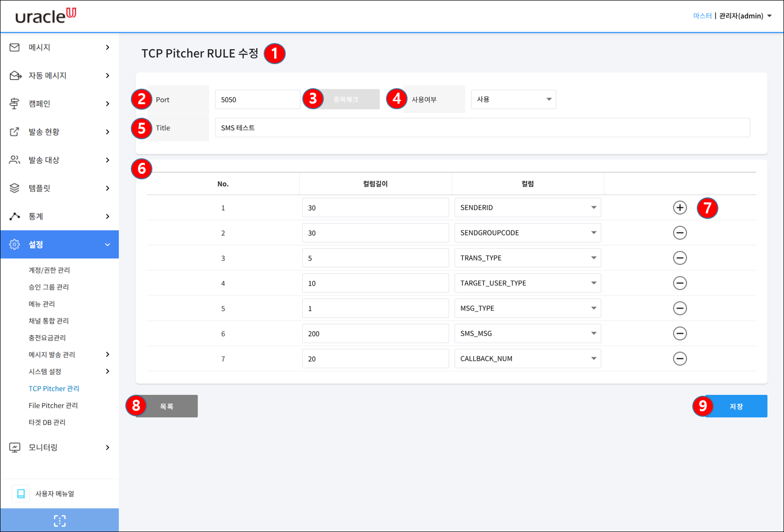Open the MSG_TYPE column dropdown
The image size is (784, 532).
click(x=527, y=308)
